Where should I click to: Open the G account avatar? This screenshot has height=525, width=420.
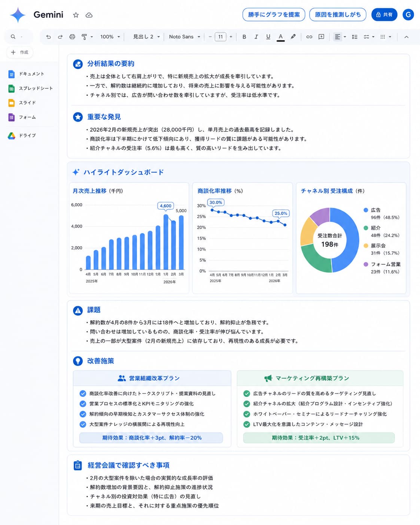(408, 15)
